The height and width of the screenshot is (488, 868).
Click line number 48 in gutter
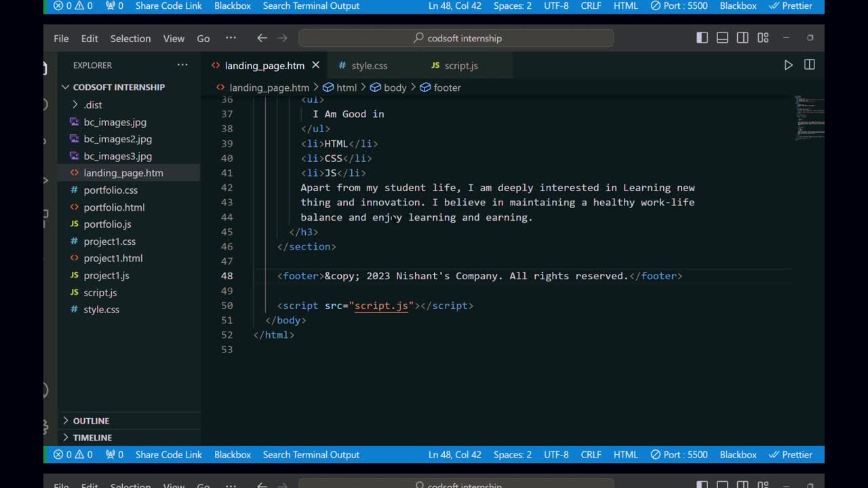click(226, 276)
